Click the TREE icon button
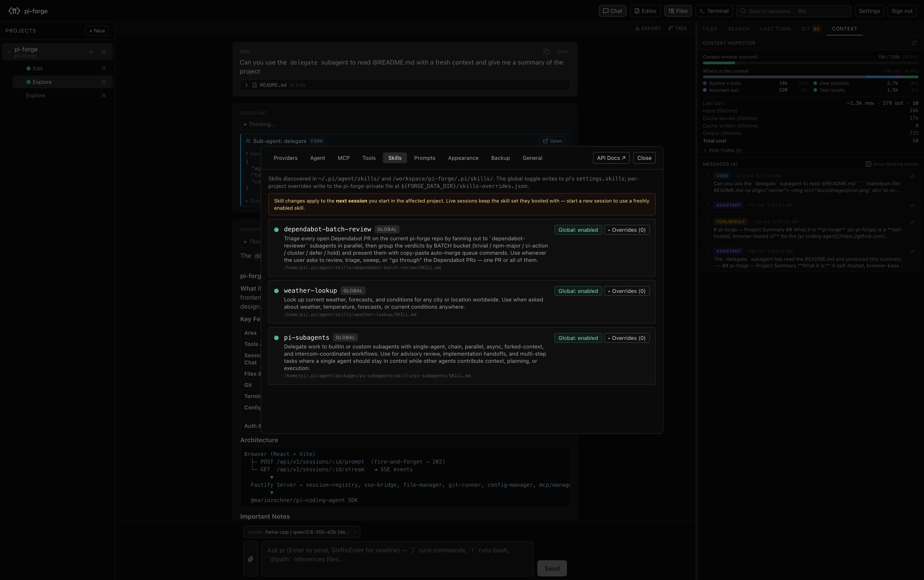924x580 pixels. pos(677,28)
